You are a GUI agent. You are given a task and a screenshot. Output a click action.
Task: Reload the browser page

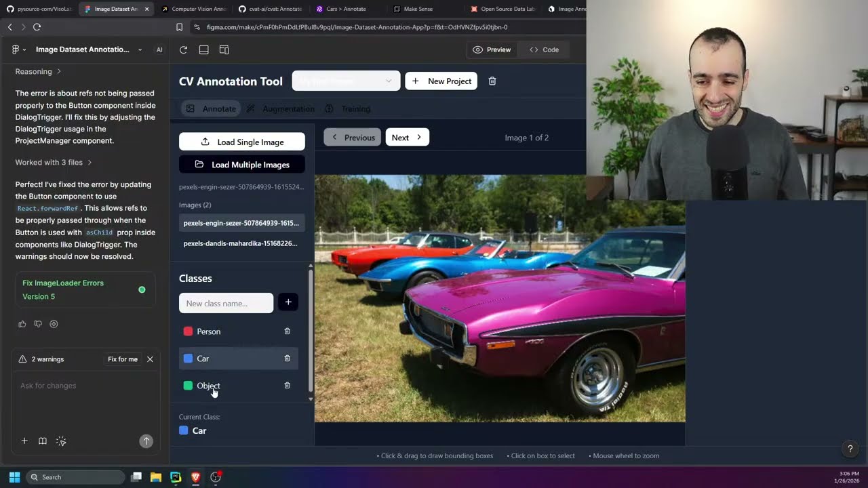37,27
